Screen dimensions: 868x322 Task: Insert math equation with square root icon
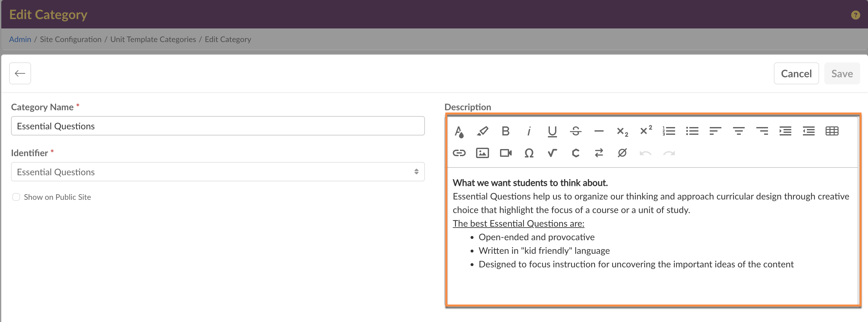click(552, 154)
